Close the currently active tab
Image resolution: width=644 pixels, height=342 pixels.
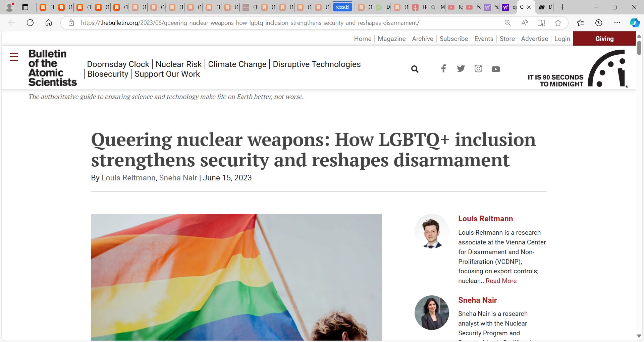tap(529, 7)
